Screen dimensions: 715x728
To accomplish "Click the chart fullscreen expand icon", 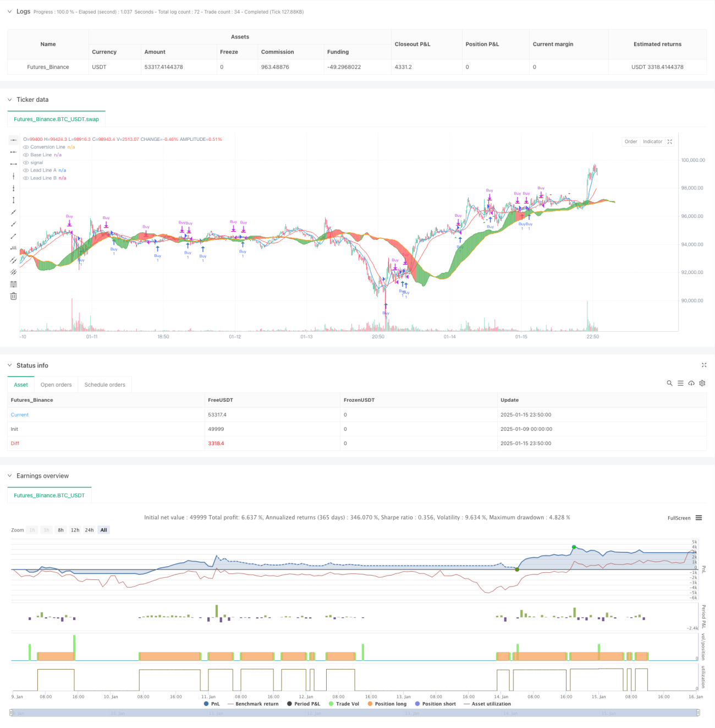I will pos(670,141).
